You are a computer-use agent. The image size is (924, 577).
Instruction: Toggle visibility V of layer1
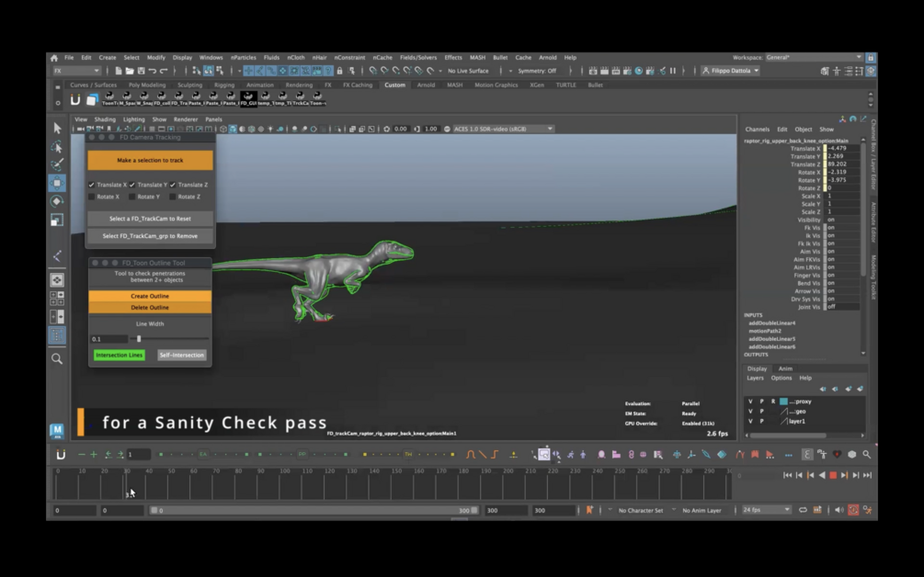pyautogui.click(x=750, y=422)
